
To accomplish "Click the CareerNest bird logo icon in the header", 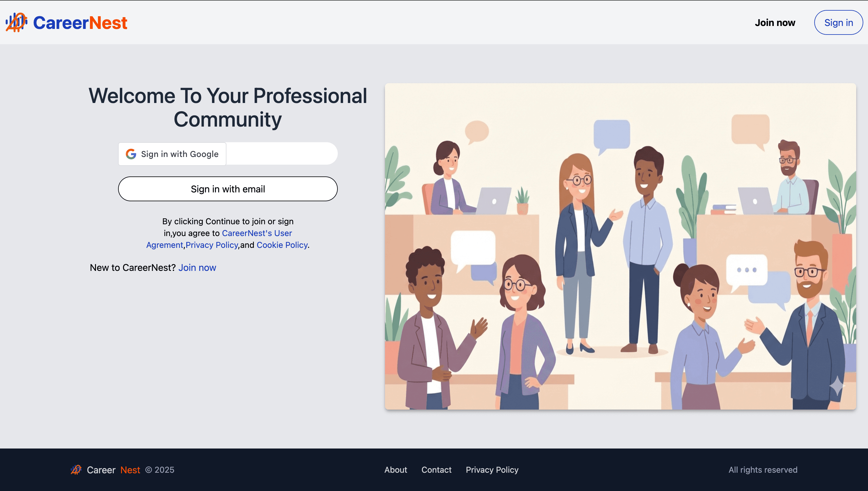I will (x=17, y=23).
